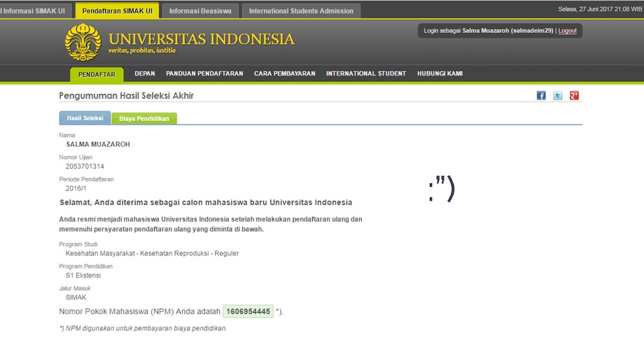This screenshot has width=644, height=338.
Task: Open the HUBUNGI KAMI page
Action: (440, 74)
